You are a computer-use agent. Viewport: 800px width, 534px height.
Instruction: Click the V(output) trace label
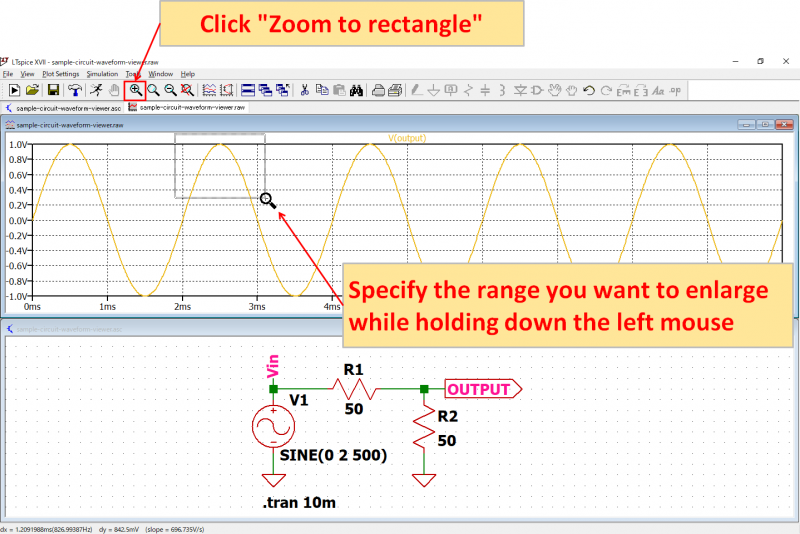(407, 138)
